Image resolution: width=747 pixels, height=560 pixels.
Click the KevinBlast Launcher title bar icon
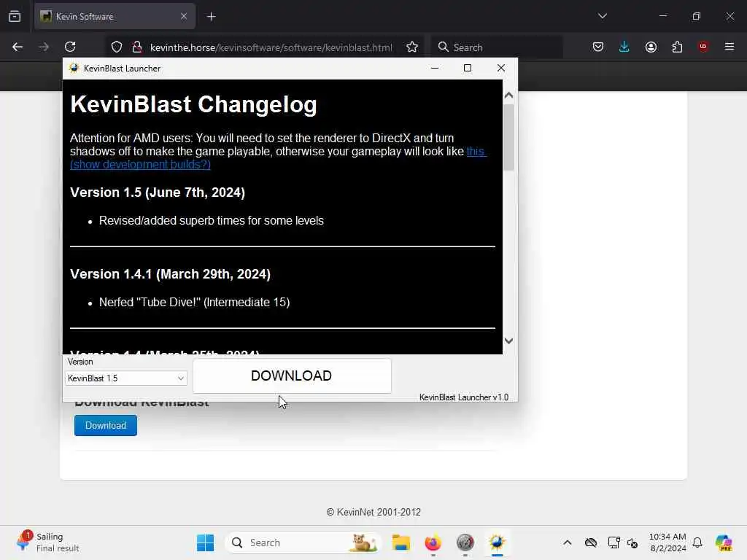(x=74, y=68)
